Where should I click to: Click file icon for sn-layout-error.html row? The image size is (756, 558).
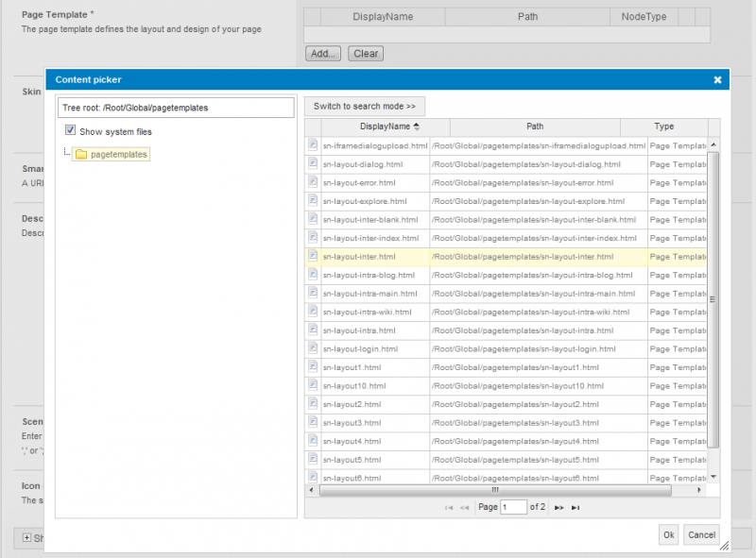pyautogui.click(x=313, y=181)
